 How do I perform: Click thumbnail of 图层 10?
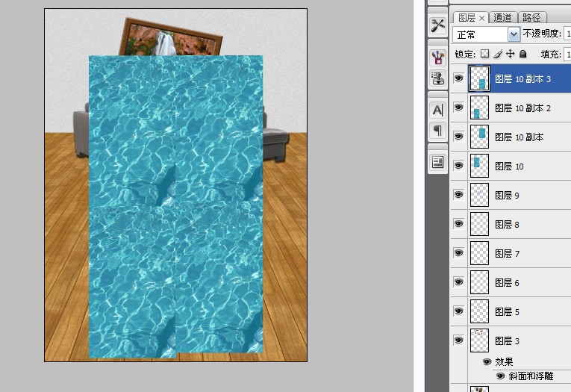click(x=479, y=166)
